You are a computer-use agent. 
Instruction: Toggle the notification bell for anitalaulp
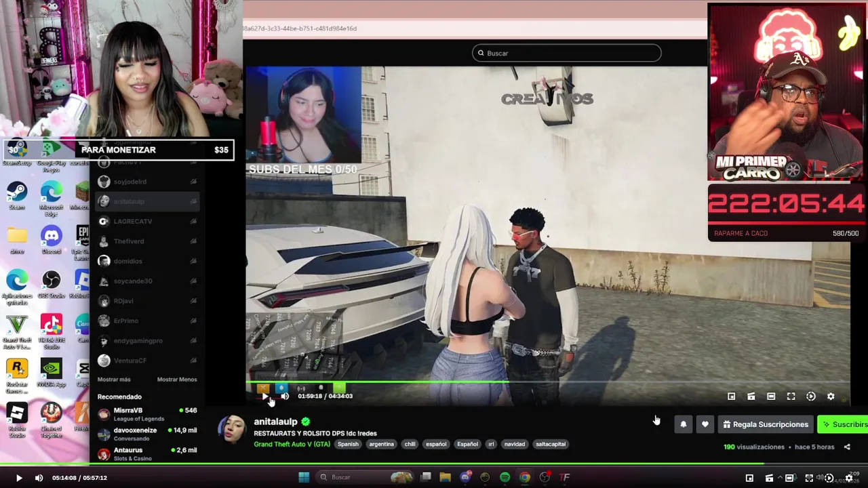(x=683, y=424)
